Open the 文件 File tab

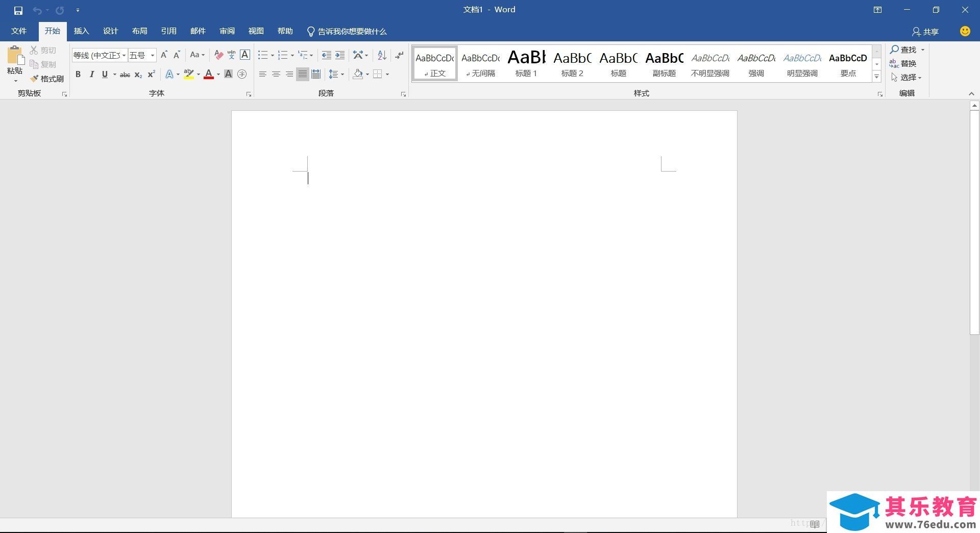pos(19,31)
